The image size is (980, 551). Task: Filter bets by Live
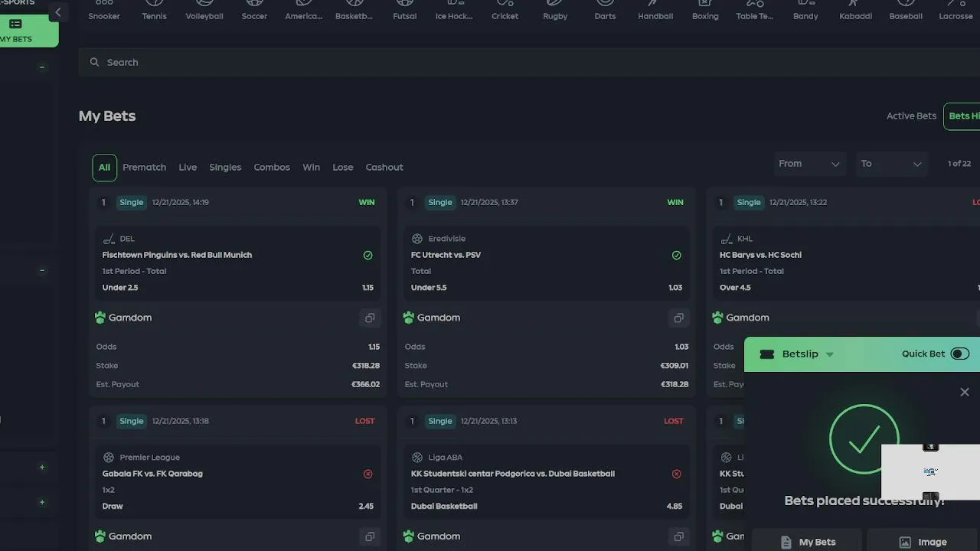[188, 168]
